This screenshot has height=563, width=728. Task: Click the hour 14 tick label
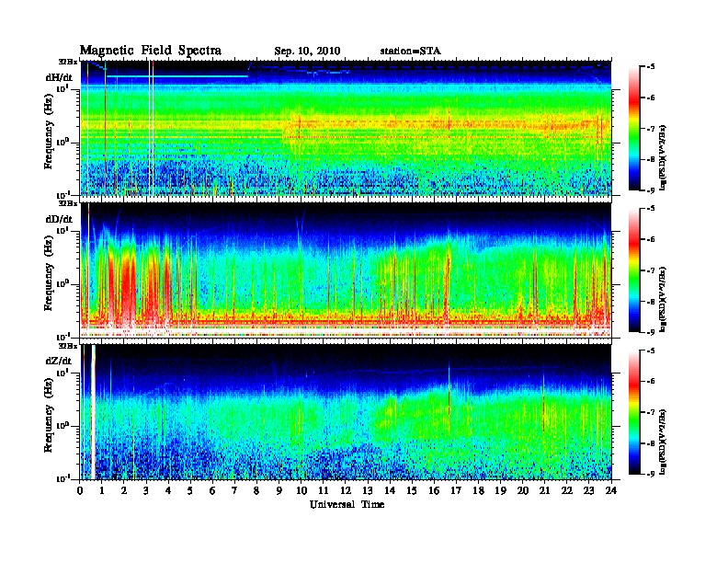pos(390,491)
